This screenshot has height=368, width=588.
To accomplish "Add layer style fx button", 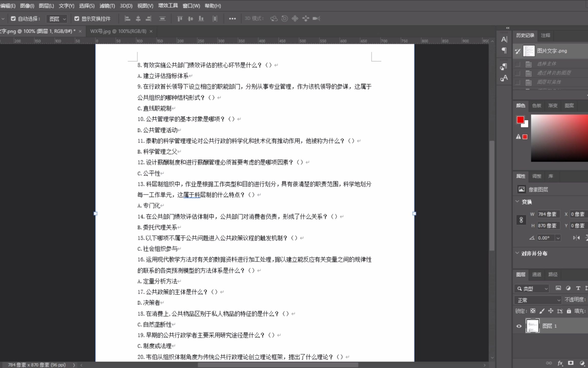I will (x=560, y=363).
